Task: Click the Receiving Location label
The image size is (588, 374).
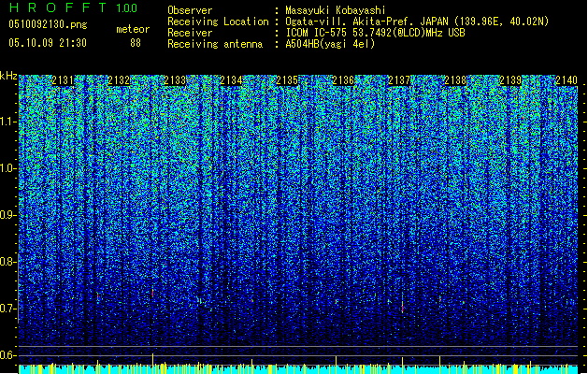Action: (218, 22)
